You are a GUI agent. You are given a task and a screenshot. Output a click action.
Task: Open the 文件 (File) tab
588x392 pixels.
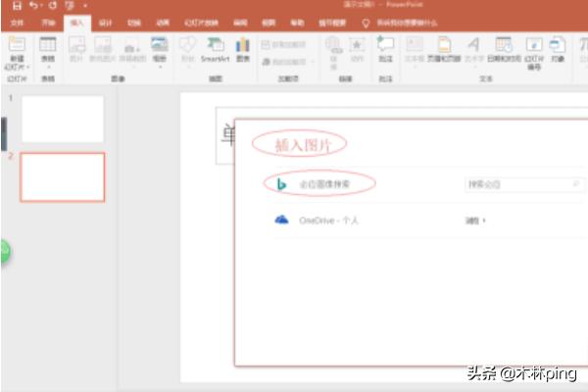pos(17,23)
